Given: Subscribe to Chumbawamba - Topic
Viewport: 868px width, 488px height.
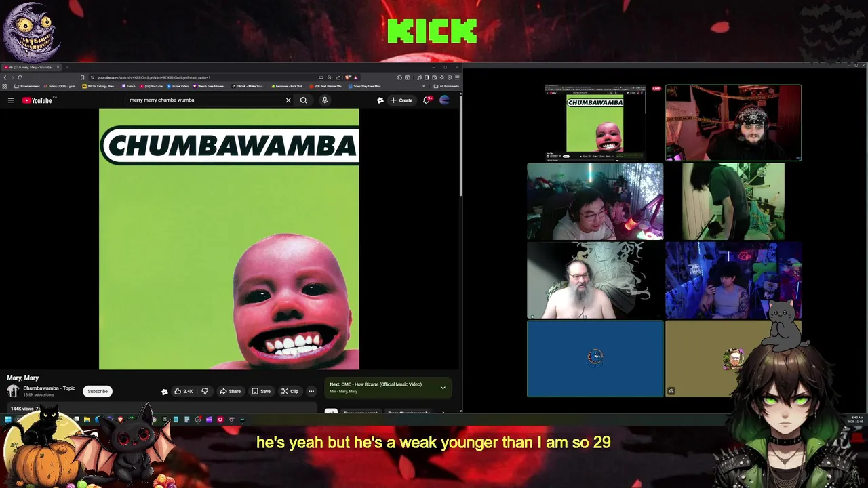Looking at the screenshot, I should 98,391.
